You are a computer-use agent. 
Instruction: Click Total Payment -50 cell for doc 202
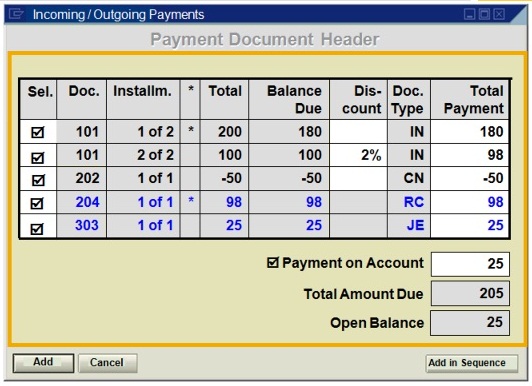470,178
